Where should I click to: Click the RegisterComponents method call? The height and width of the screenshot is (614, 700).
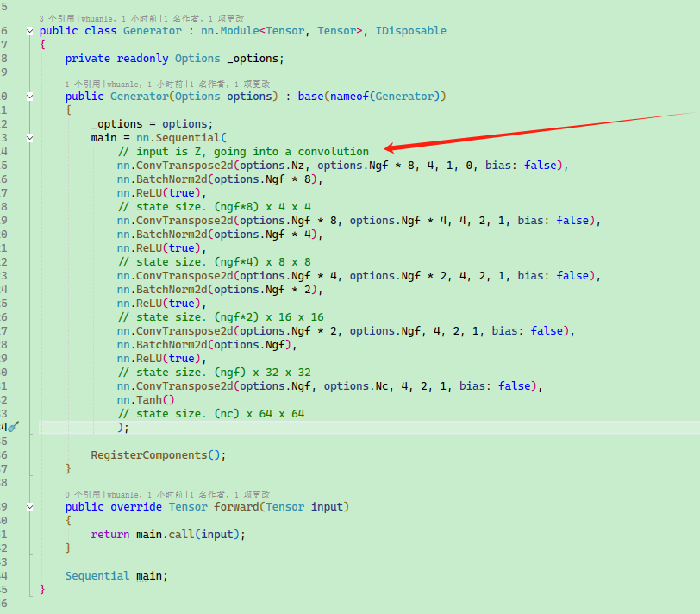(148, 455)
